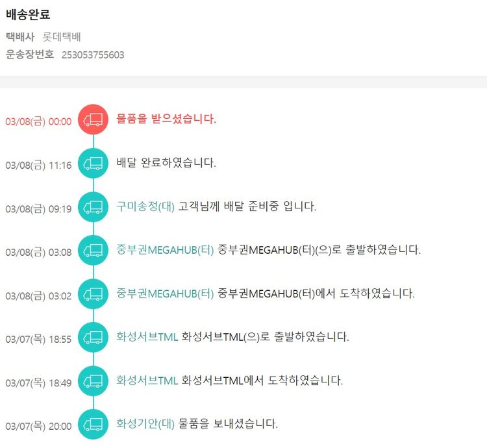Click the truck icon at 03/07 18:49
Viewport: 487px width, 448px height.
tap(94, 380)
